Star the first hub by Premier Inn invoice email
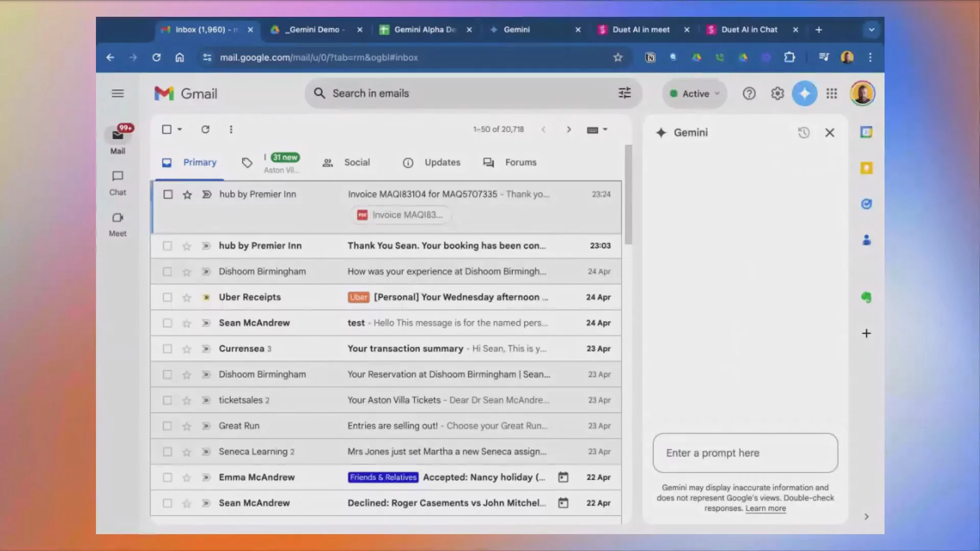980x551 pixels. 187,194
